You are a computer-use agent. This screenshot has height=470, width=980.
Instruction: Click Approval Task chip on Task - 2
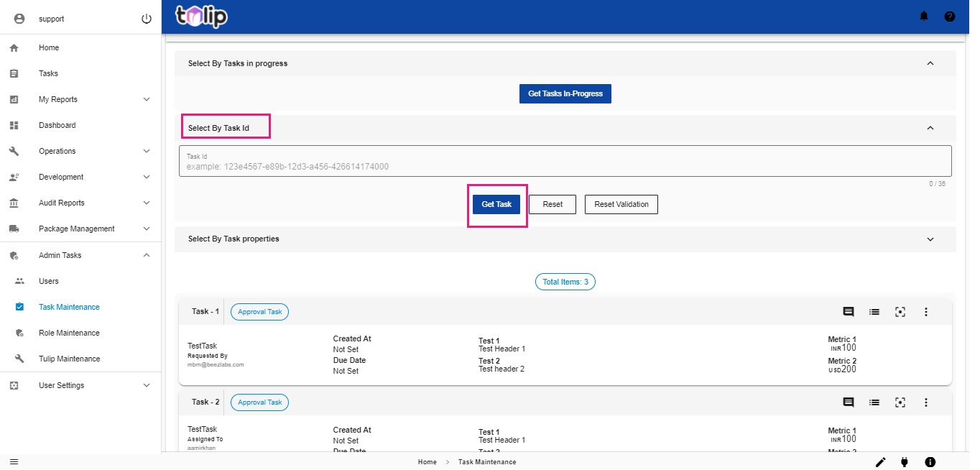click(x=260, y=402)
